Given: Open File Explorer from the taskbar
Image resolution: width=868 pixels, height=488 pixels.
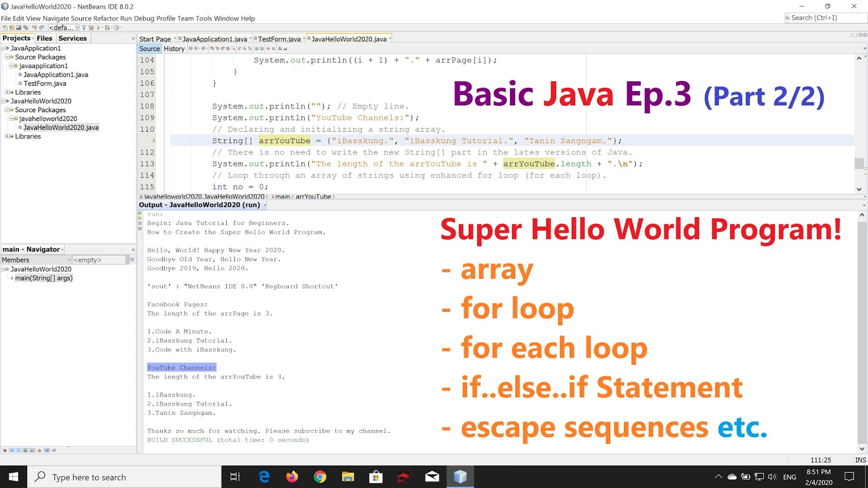Looking at the screenshot, I should (x=348, y=477).
